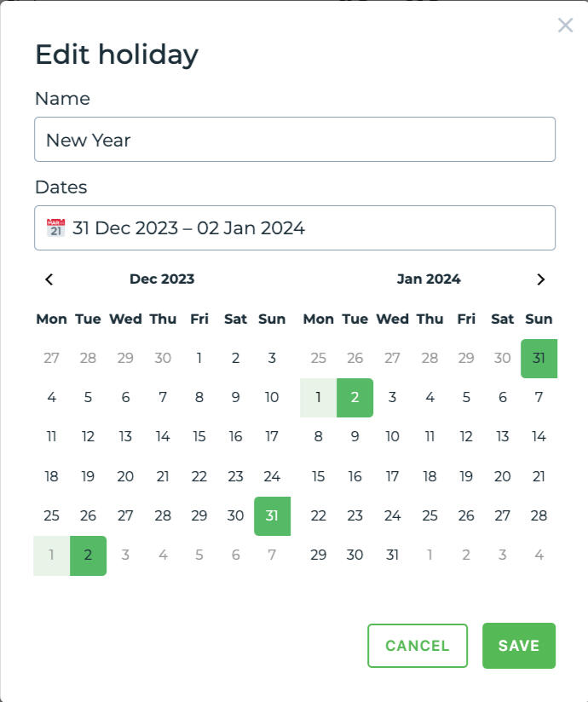This screenshot has height=702, width=588.
Task: Click the Dec 2023 month header
Action: (162, 279)
